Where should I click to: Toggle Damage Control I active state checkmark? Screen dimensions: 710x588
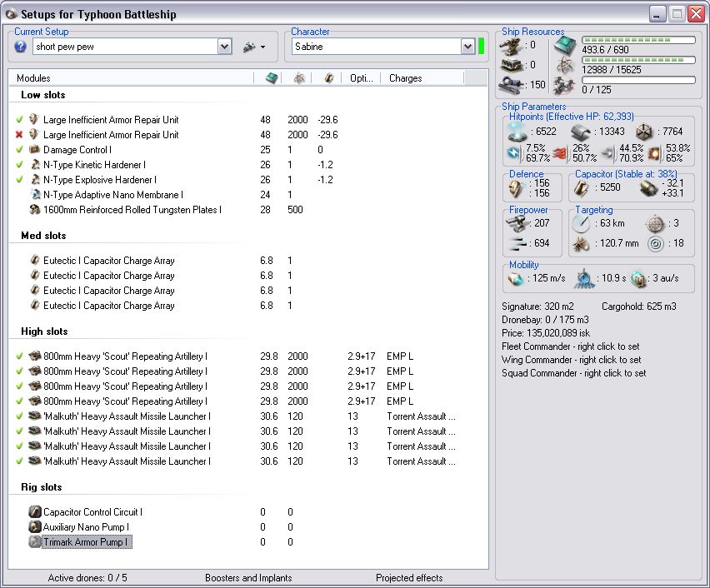pyautogui.click(x=19, y=149)
